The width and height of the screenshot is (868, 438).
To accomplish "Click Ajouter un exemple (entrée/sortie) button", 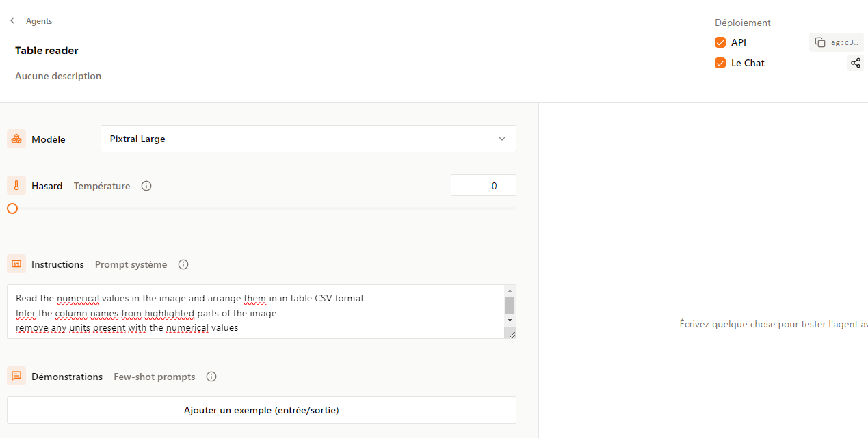I will (261, 410).
